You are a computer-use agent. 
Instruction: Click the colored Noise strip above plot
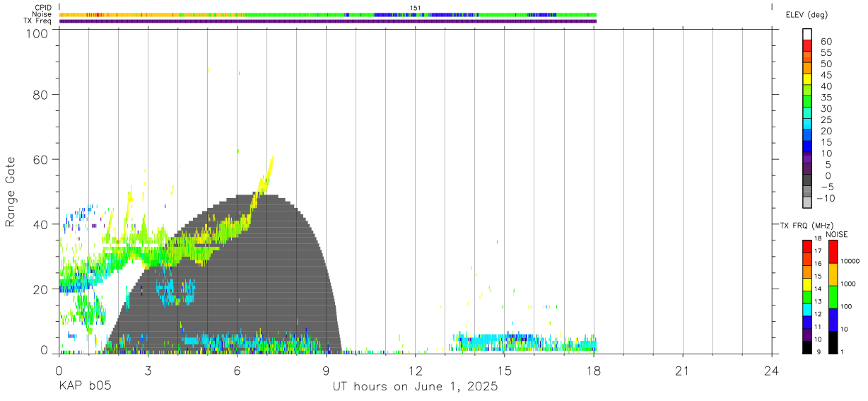[x=328, y=14]
